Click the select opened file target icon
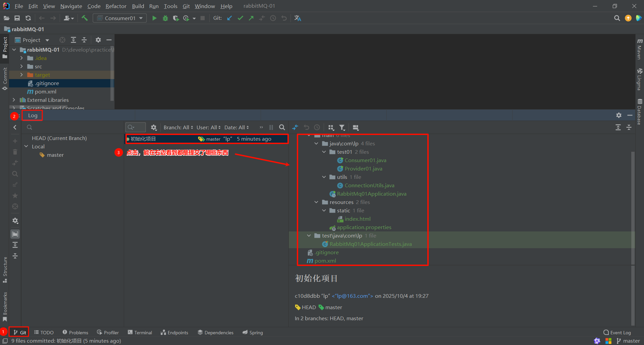 click(62, 40)
